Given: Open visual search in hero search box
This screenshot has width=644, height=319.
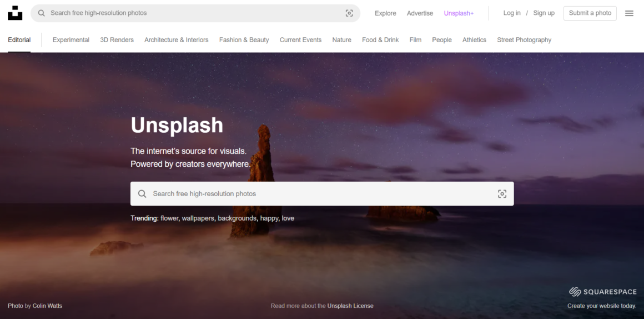Looking at the screenshot, I should (x=502, y=193).
